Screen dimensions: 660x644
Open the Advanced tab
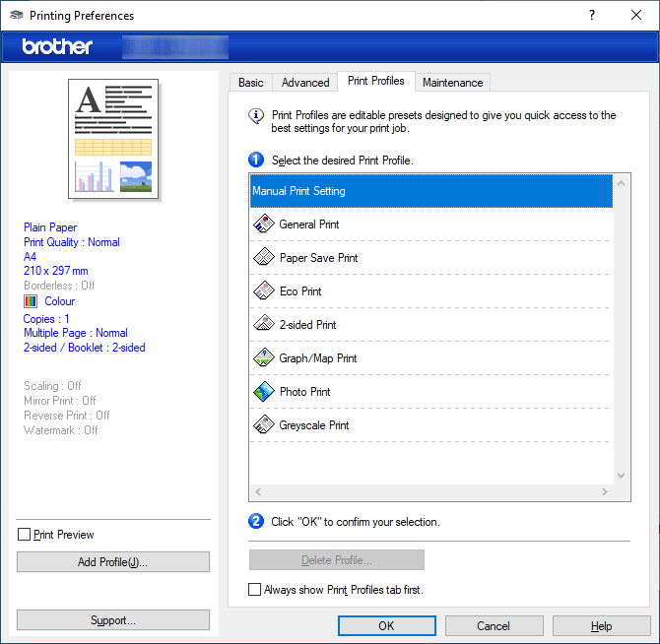tap(305, 83)
